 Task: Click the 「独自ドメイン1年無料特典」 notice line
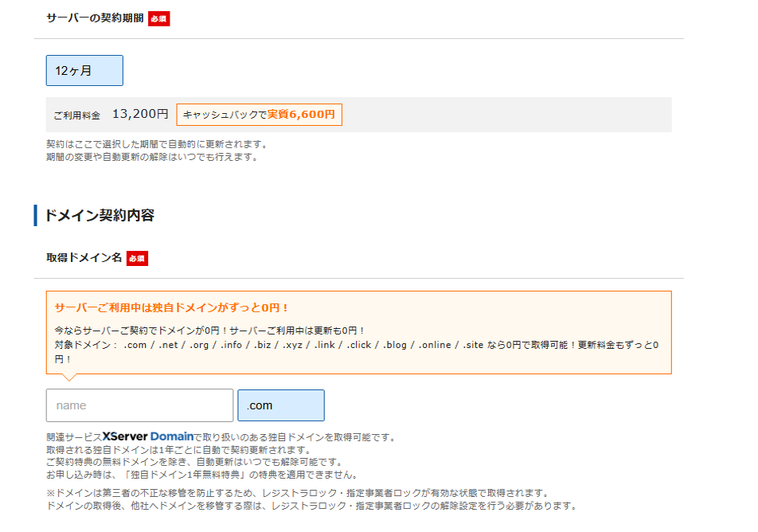coord(201,475)
